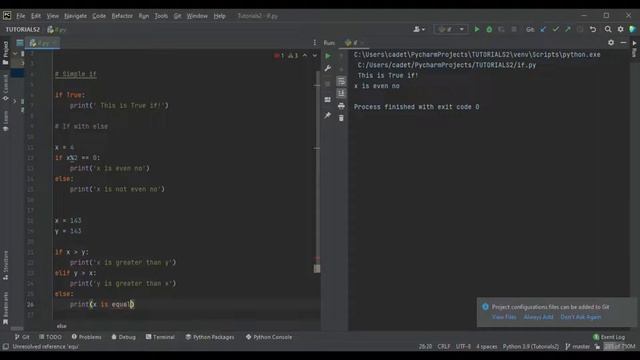The height and width of the screenshot is (360, 640).
Task: Open editor tab options three-dot menu
Action: pos(314,42)
